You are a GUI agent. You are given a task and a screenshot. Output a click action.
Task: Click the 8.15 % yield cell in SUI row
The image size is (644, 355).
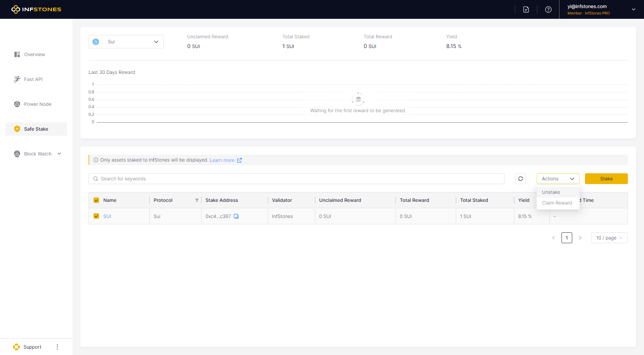point(525,216)
